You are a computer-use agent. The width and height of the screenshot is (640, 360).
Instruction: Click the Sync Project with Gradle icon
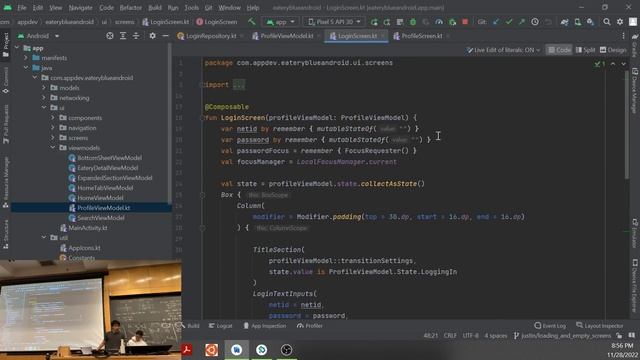(564, 22)
